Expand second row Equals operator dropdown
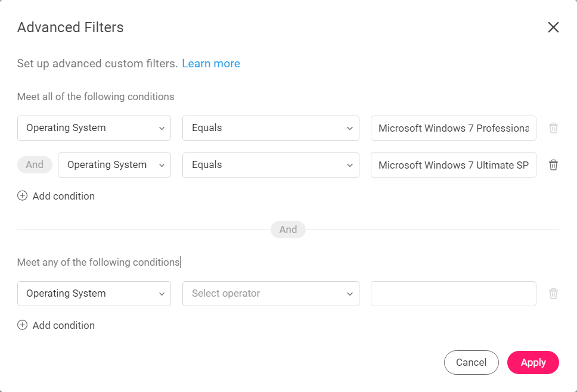The height and width of the screenshot is (392, 577). point(271,165)
